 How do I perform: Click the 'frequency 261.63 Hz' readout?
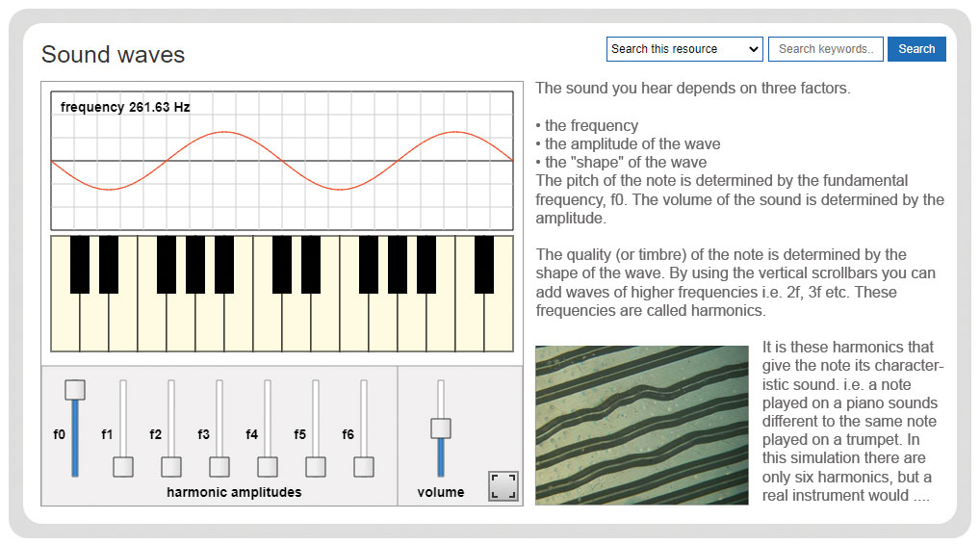click(125, 107)
